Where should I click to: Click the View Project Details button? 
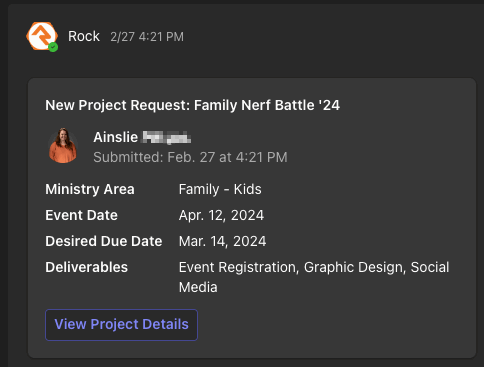[x=121, y=325]
